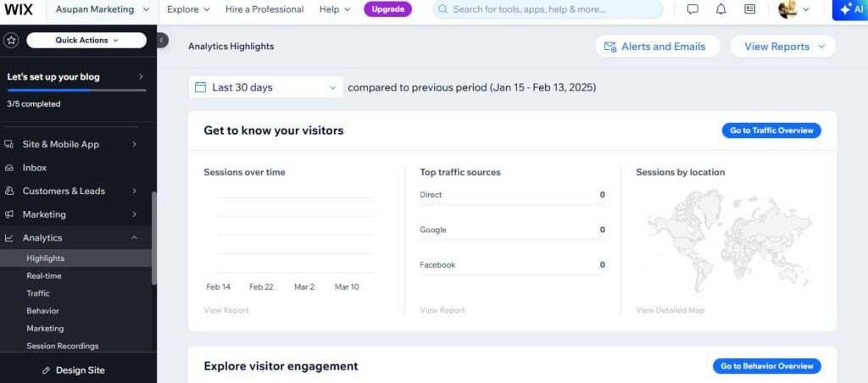Expand the Marketing section chevron
Viewport: 868px width, 383px height.
pos(135,214)
